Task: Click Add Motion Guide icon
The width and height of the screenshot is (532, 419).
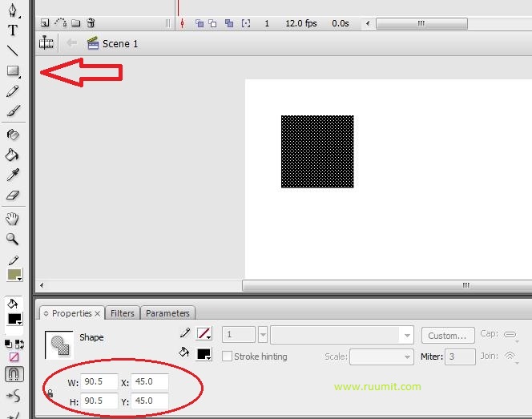Action: (x=60, y=23)
